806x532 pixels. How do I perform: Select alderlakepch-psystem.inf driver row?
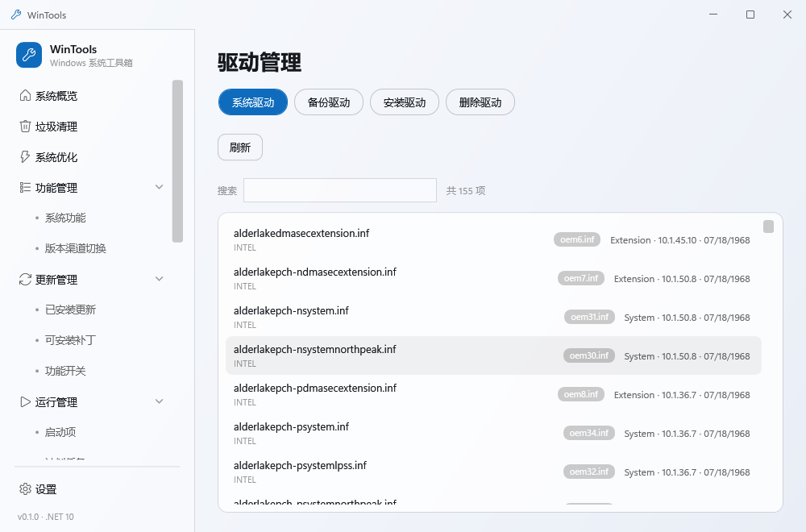(x=493, y=434)
